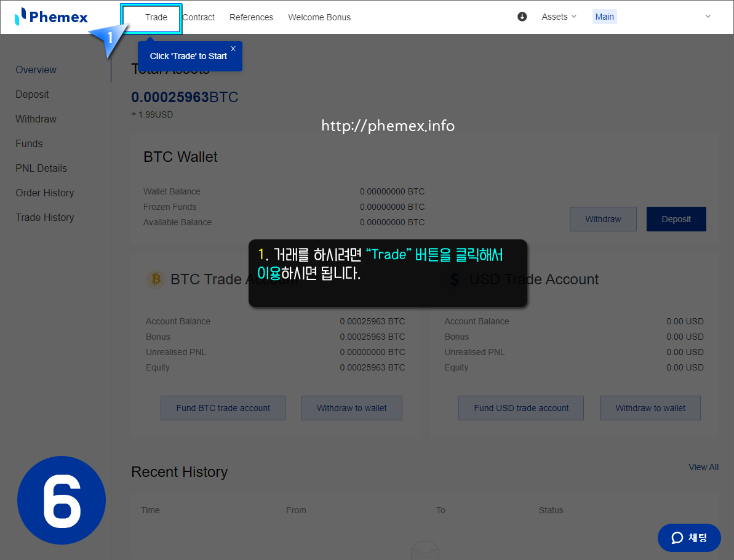Click the download arrow icon
Image resolution: width=734 pixels, height=560 pixels.
click(x=522, y=17)
